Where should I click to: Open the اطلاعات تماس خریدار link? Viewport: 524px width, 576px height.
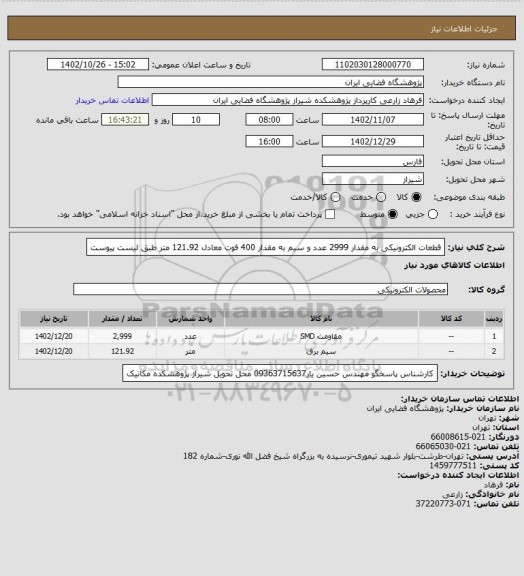(x=112, y=100)
